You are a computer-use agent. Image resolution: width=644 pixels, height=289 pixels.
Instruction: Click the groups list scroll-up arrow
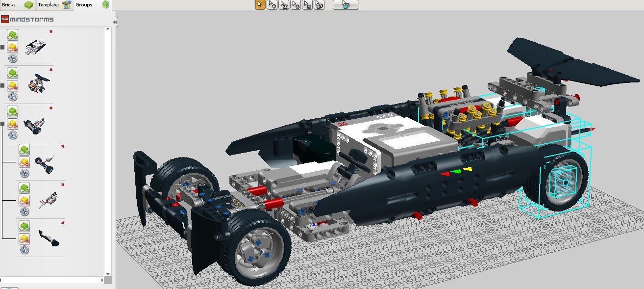coord(108,29)
